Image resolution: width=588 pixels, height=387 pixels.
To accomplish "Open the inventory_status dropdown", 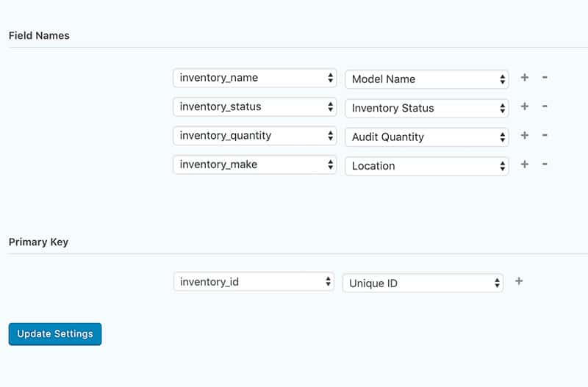I will tap(254, 106).
